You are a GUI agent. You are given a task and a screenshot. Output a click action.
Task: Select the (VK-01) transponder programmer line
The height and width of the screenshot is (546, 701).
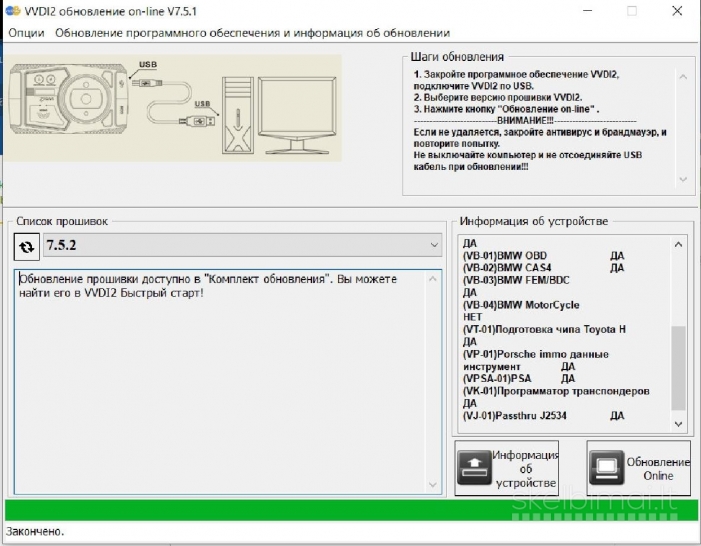pos(556,391)
